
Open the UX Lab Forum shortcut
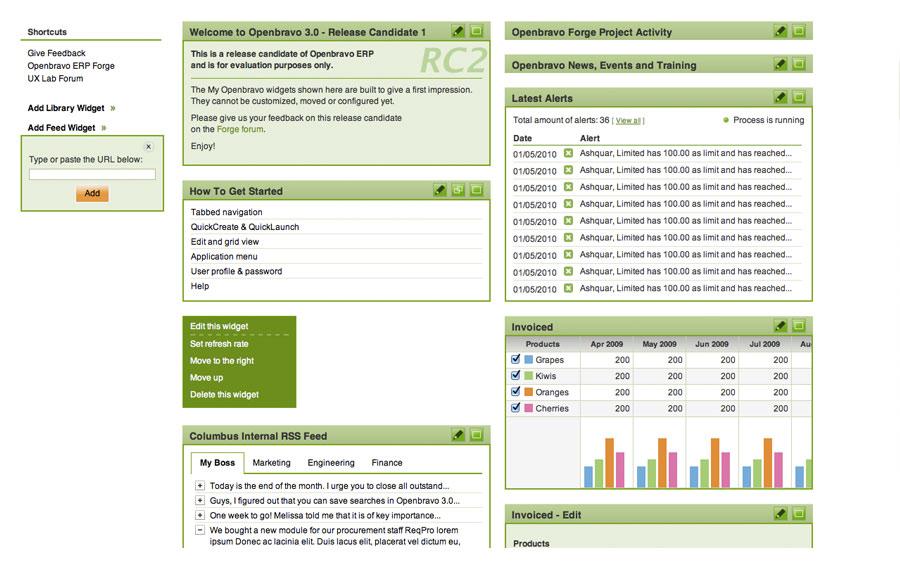[x=55, y=78]
